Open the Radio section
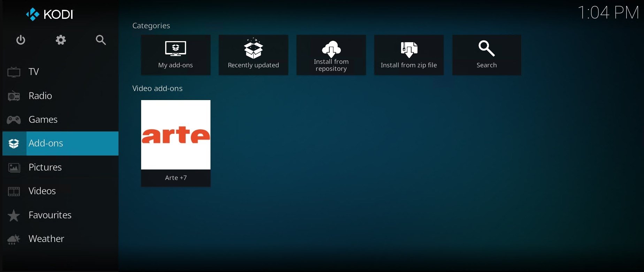Viewport: 644px width, 272px height. point(60,96)
